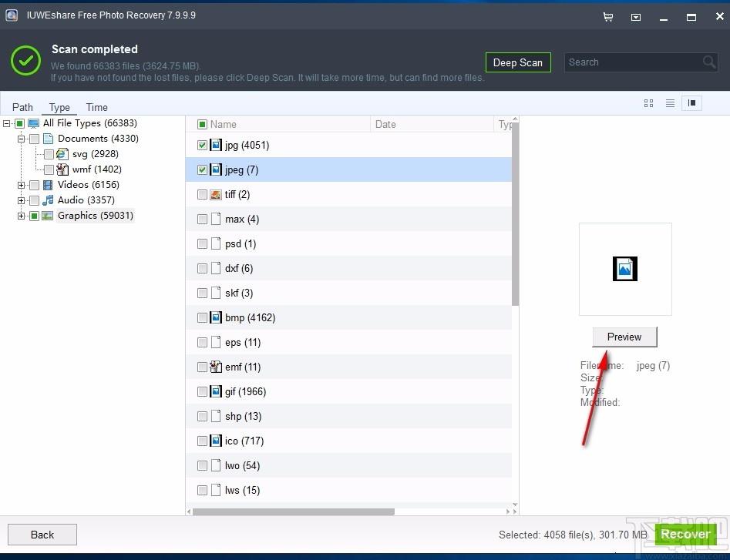Click the scroll down arrow of file list
The height and width of the screenshot is (560, 730).
[x=515, y=505]
